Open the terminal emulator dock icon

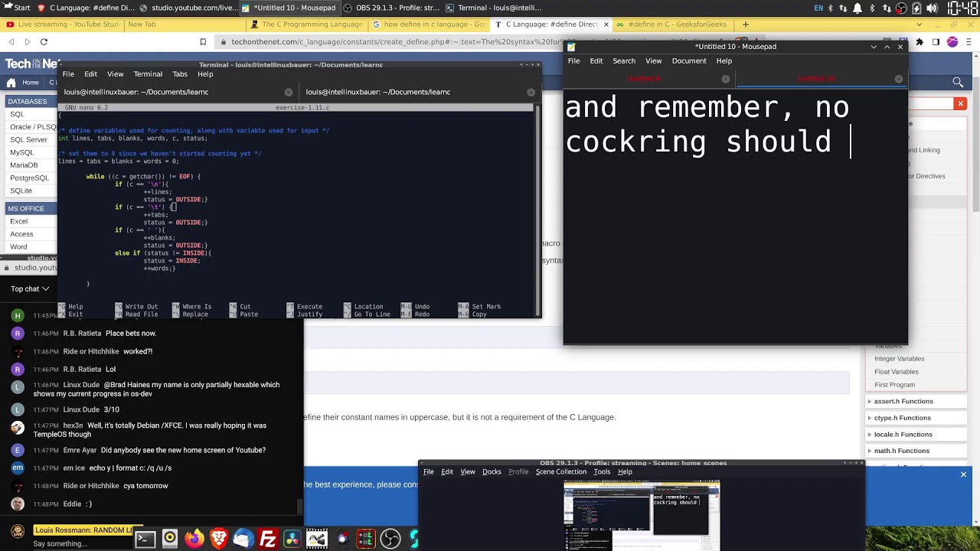(145, 539)
